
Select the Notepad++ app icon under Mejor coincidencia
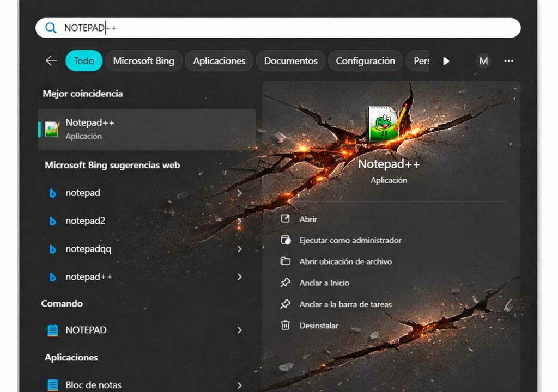pyautogui.click(x=53, y=128)
